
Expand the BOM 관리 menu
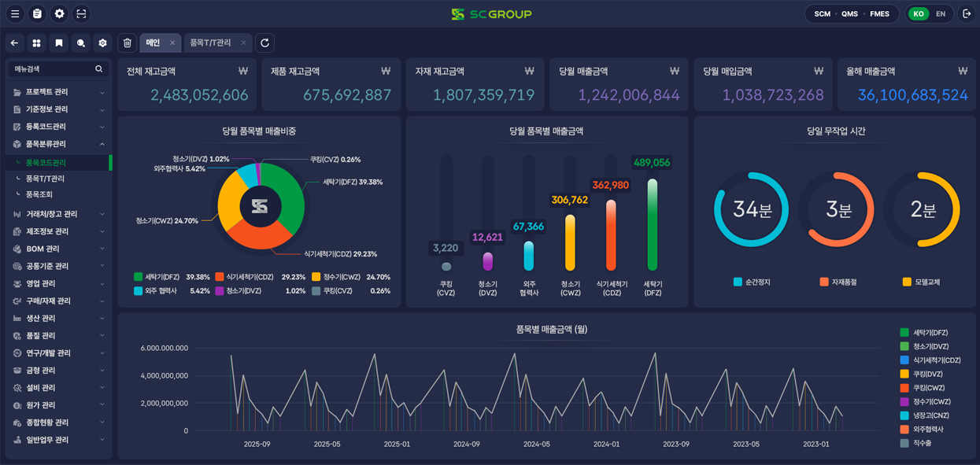pyautogui.click(x=58, y=249)
